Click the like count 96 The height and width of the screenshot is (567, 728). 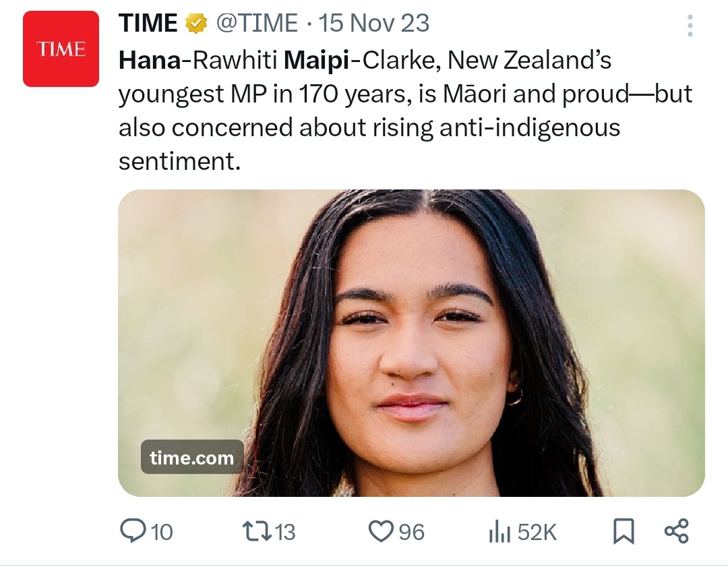coord(412,533)
